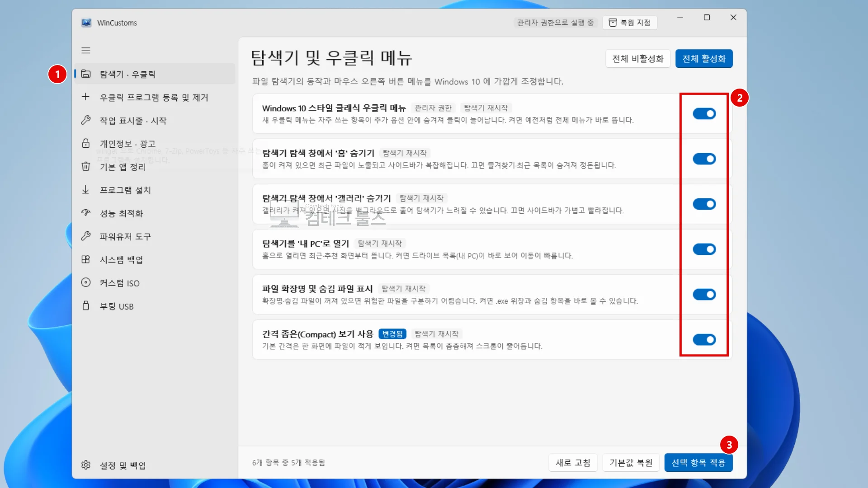Click the gear icon for 설정 및 백업
This screenshot has width=868, height=488.
click(85, 465)
